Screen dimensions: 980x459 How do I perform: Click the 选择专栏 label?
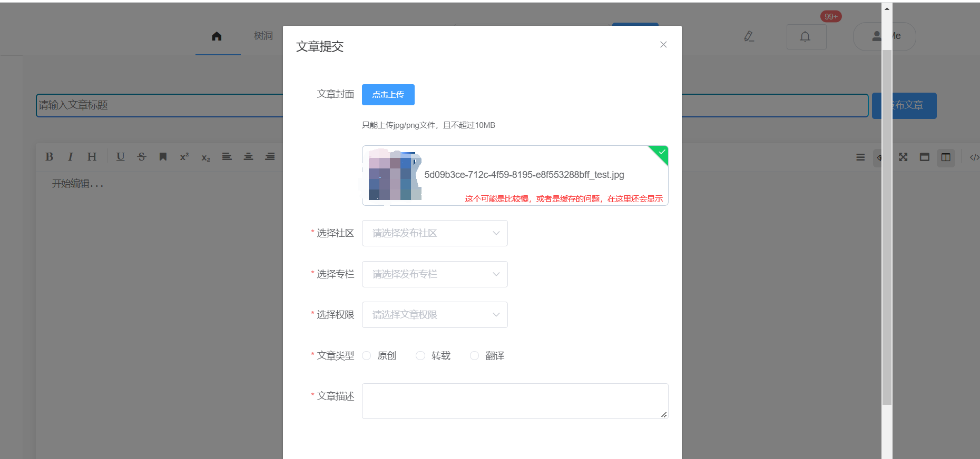(x=336, y=274)
